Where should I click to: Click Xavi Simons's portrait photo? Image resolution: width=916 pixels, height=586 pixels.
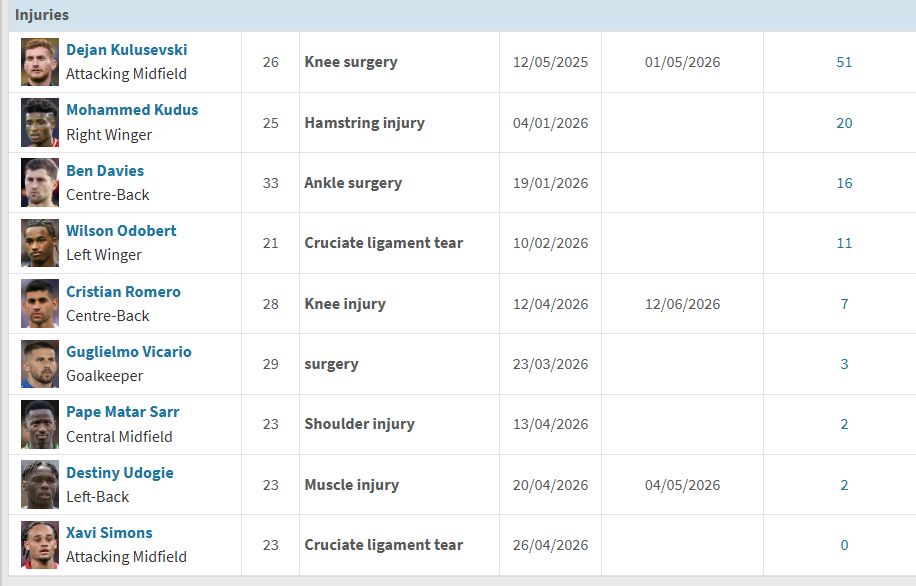click(39, 544)
